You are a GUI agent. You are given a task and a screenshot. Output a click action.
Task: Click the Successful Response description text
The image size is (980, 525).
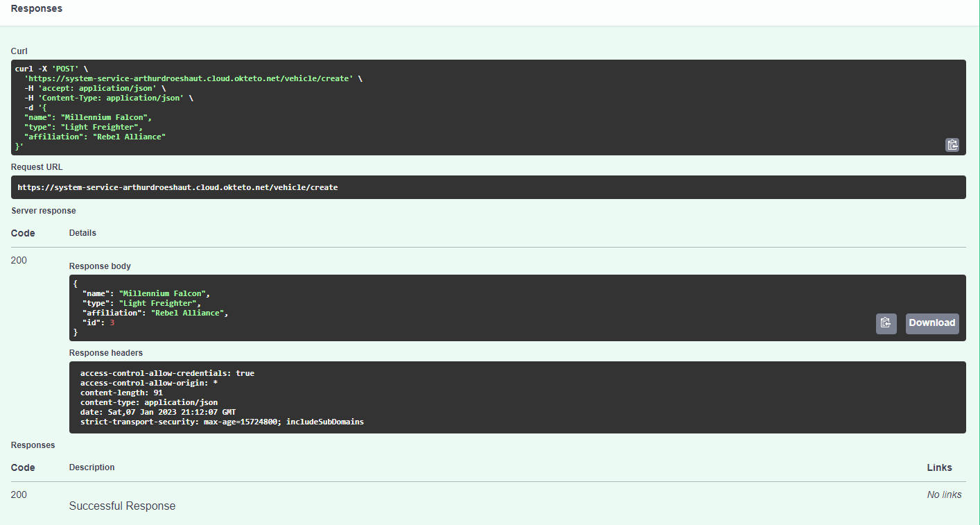coord(122,506)
